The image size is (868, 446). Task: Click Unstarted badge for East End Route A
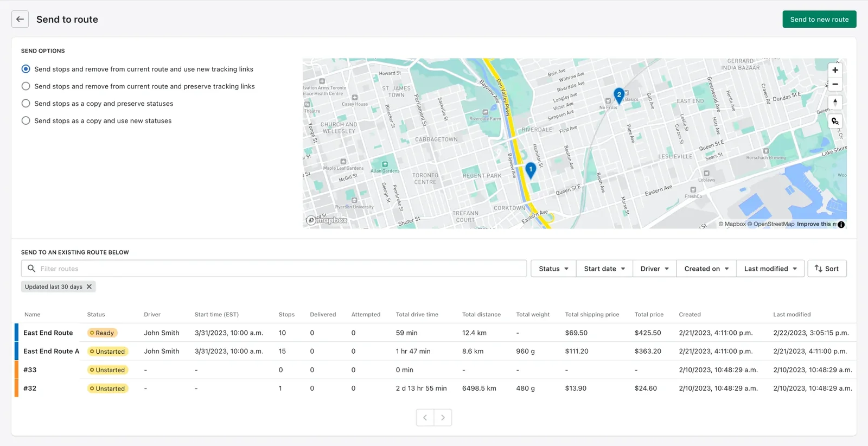(108, 352)
